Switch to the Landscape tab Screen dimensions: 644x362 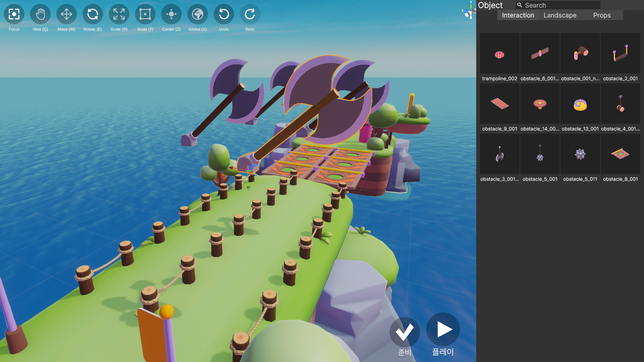(x=560, y=15)
